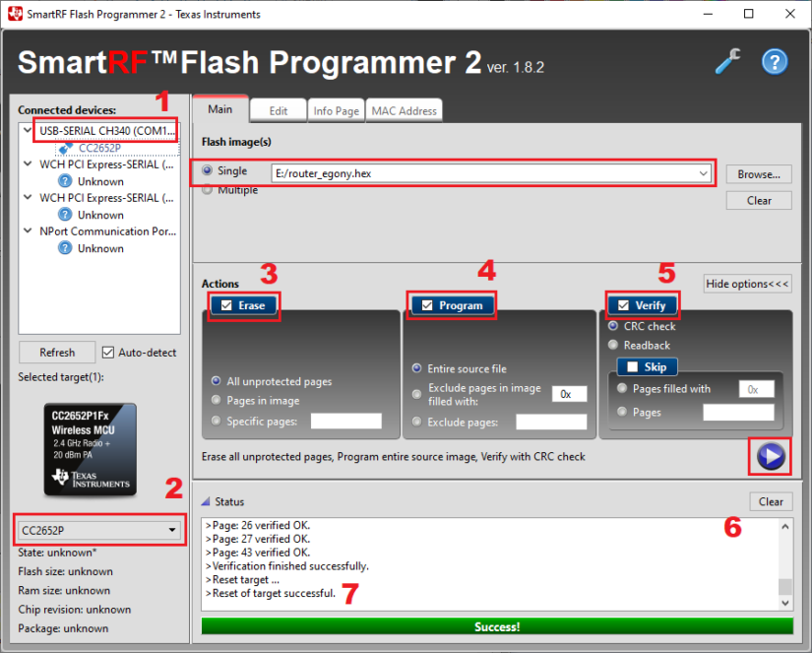Screen dimensions: 812x653
Task: Open settings with the wrench icon
Action: pyautogui.click(x=726, y=61)
